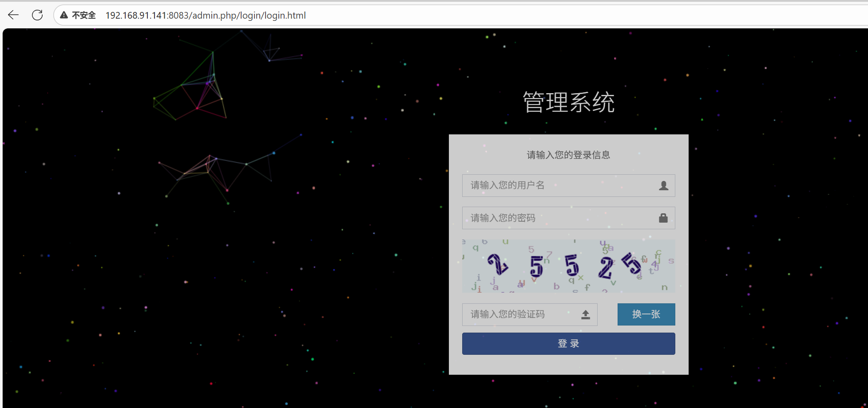The width and height of the screenshot is (868, 408).
Task: Click the not-secure warning triangle icon
Action: pos(64,15)
